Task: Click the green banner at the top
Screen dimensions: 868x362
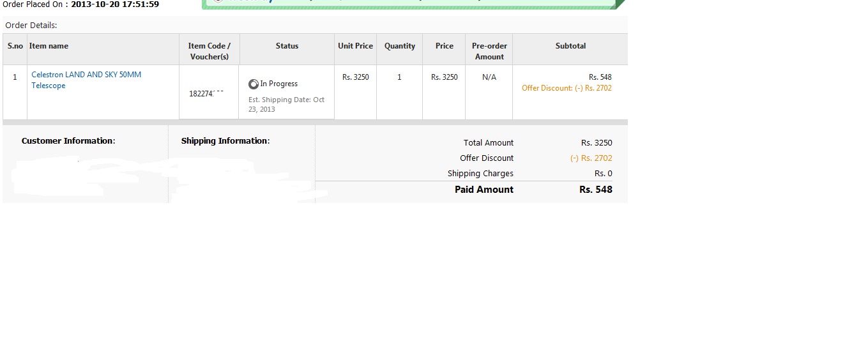Action: pos(409,3)
